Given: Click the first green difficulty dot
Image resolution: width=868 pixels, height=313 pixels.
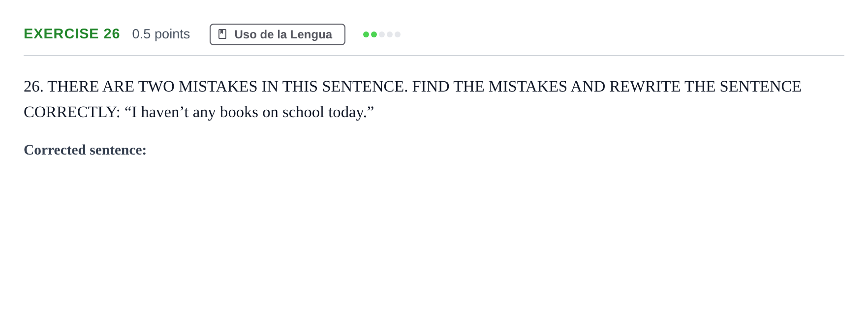Looking at the screenshot, I should [x=366, y=34].
